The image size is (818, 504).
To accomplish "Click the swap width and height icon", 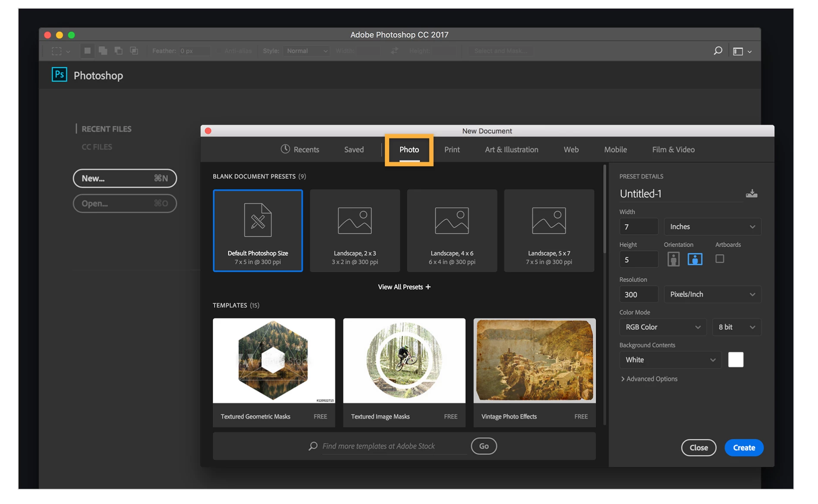I will pyautogui.click(x=394, y=51).
